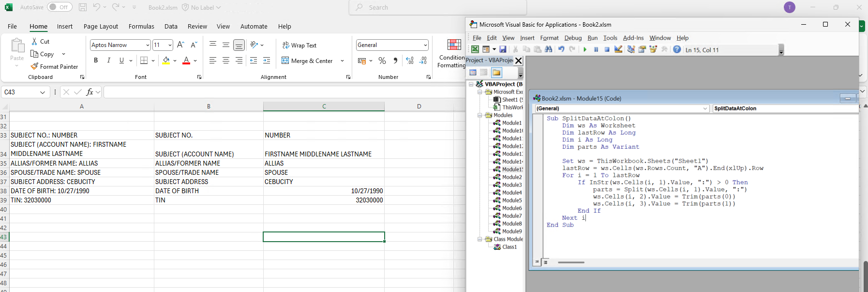Screen dimensions: 868x292
Task: Click the Copy button in Clipboard group
Action: tap(42, 54)
